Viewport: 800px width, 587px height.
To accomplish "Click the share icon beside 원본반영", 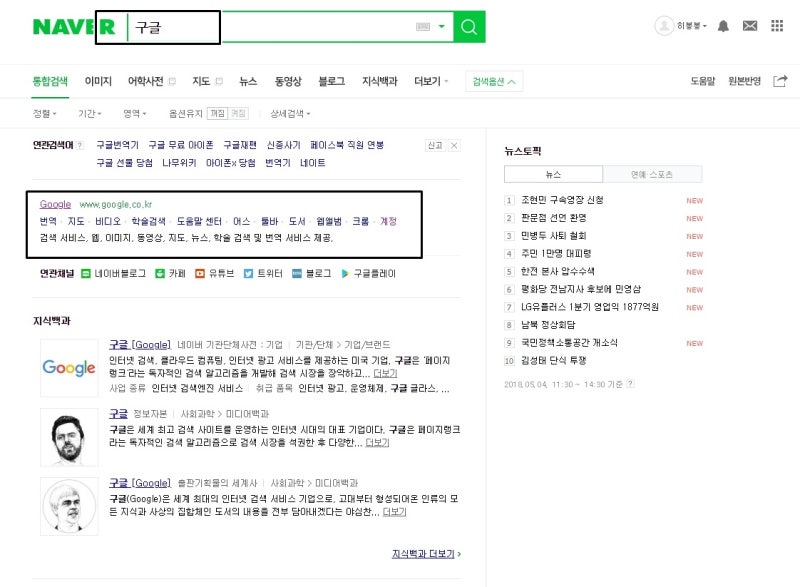I will (x=780, y=81).
